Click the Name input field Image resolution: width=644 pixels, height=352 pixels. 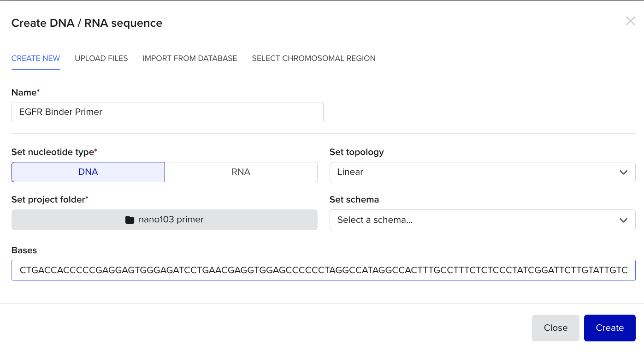(x=167, y=112)
